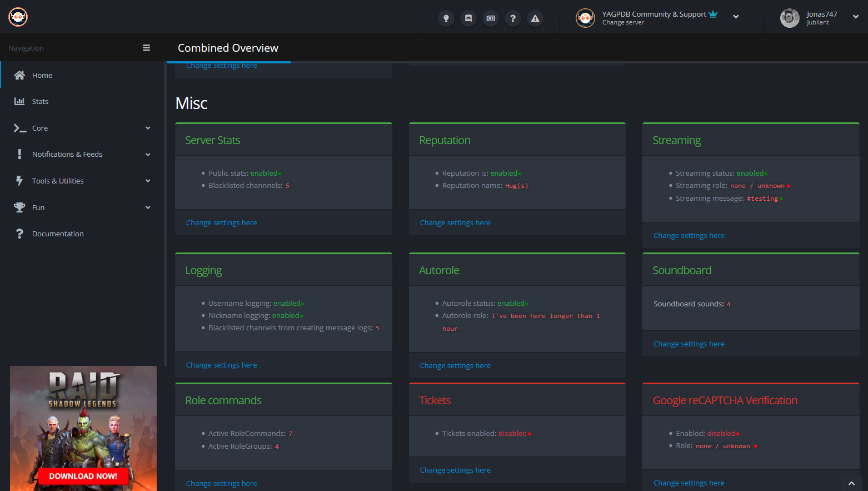Open the Jonas747 user menu chevron
The image size is (868, 491).
click(856, 17)
